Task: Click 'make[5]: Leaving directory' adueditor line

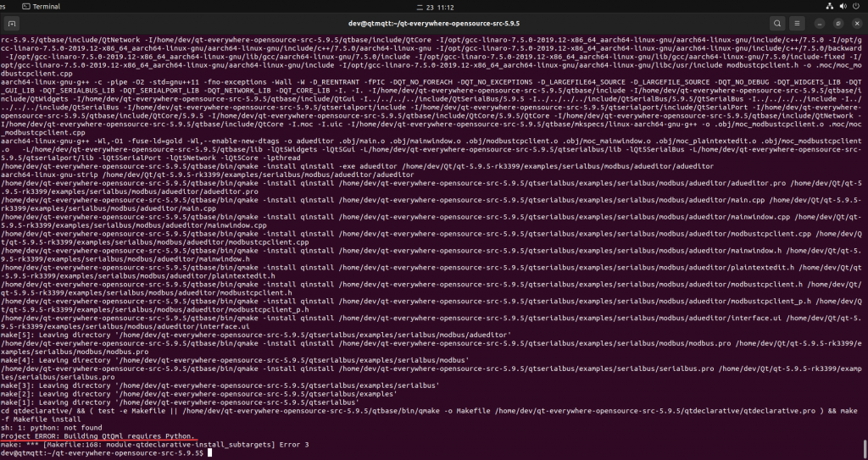Action: coord(256,335)
